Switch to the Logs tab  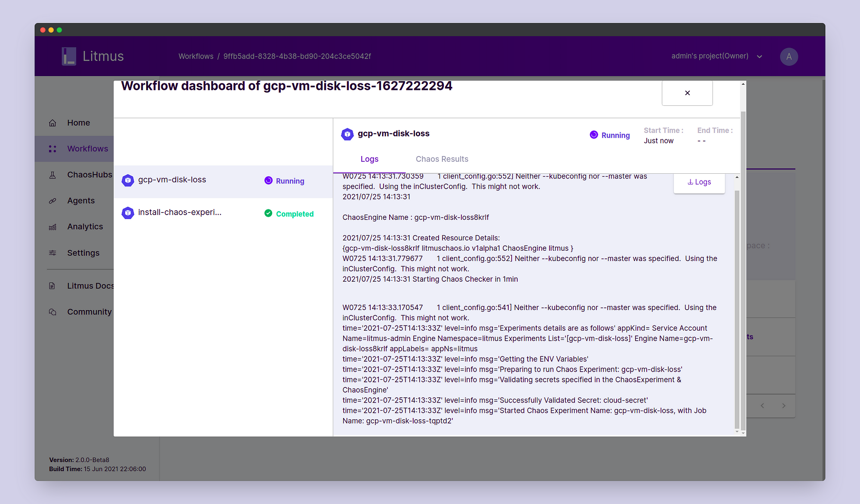[369, 159]
